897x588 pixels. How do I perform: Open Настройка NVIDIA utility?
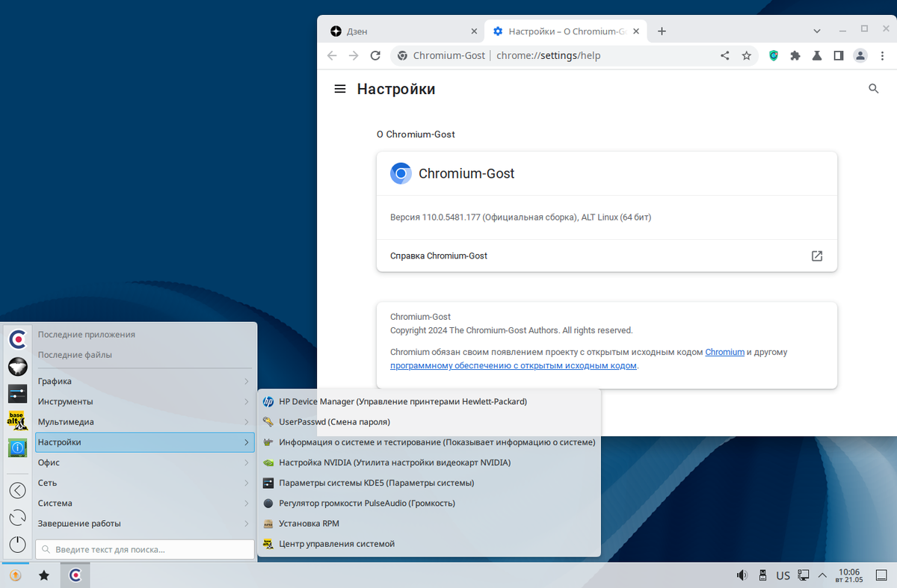click(429, 462)
